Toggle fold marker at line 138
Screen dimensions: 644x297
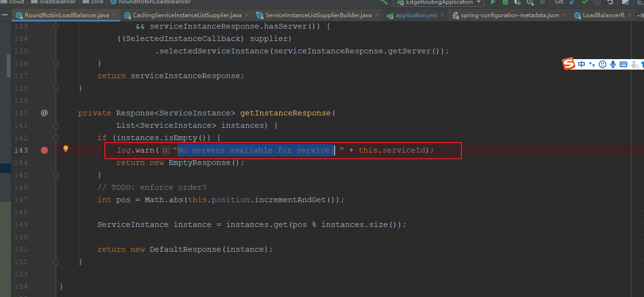pyautogui.click(x=56, y=88)
